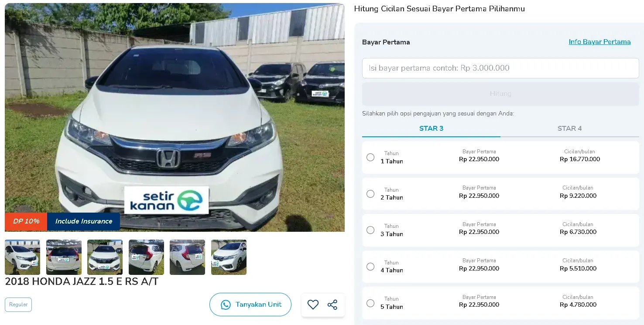Focus the Bayar Pertama input field
The image size is (644, 325).
point(500,68)
